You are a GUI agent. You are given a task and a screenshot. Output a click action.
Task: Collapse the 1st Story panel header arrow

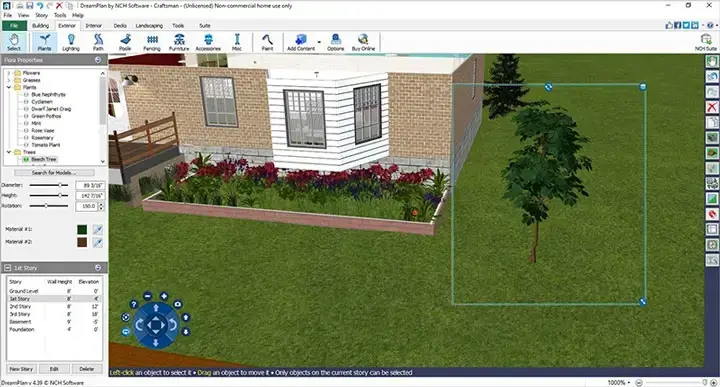[x=98, y=268]
